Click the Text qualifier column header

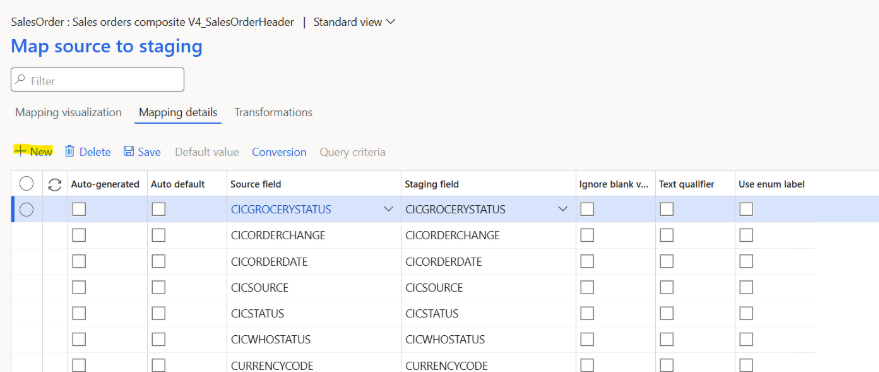pos(686,184)
